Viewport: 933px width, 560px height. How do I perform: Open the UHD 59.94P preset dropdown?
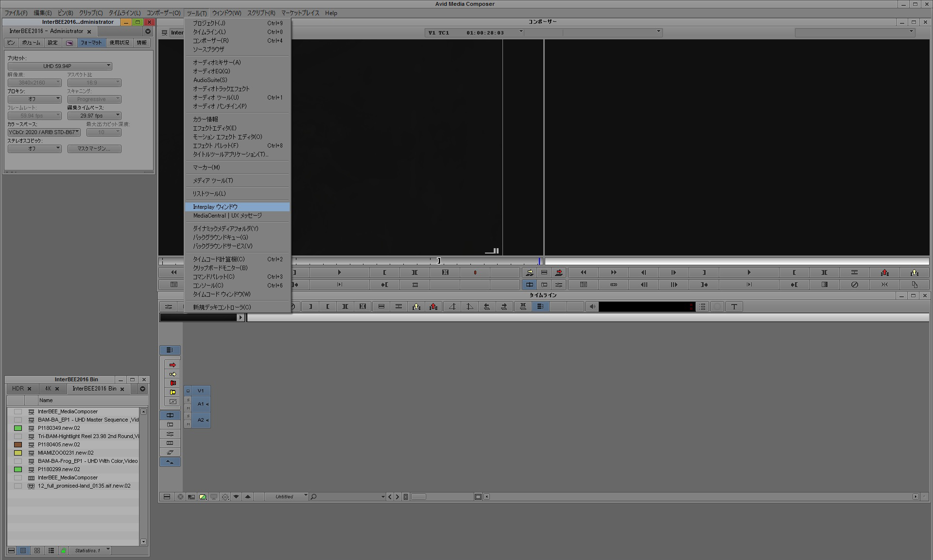[59, 66]
